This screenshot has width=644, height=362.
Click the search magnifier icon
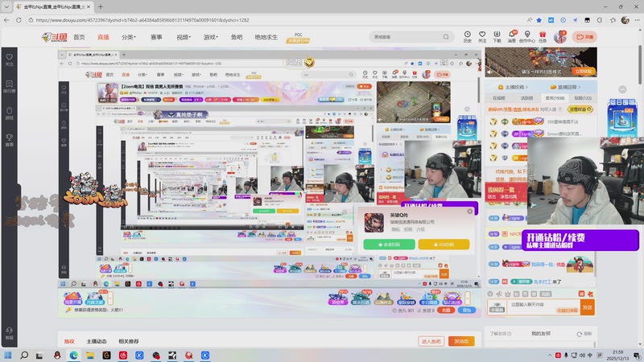coord(446,37)
